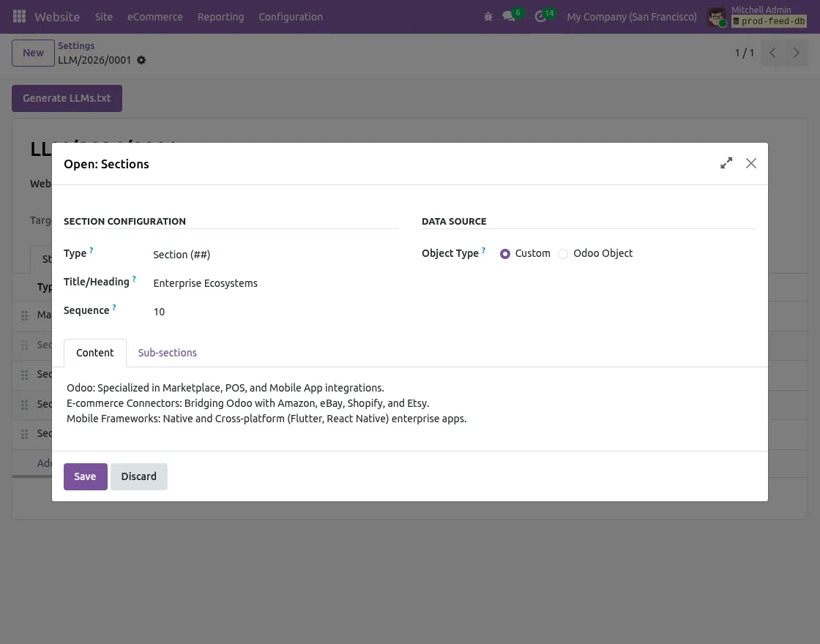Open the Reporting menu

(220, 17)
